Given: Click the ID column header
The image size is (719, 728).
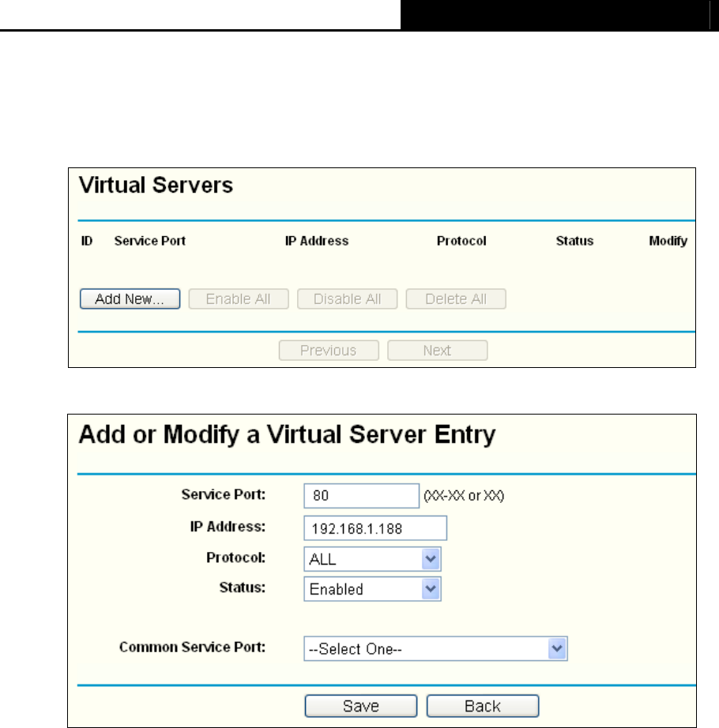Looking at the screenshot, I should coord(87,241).
